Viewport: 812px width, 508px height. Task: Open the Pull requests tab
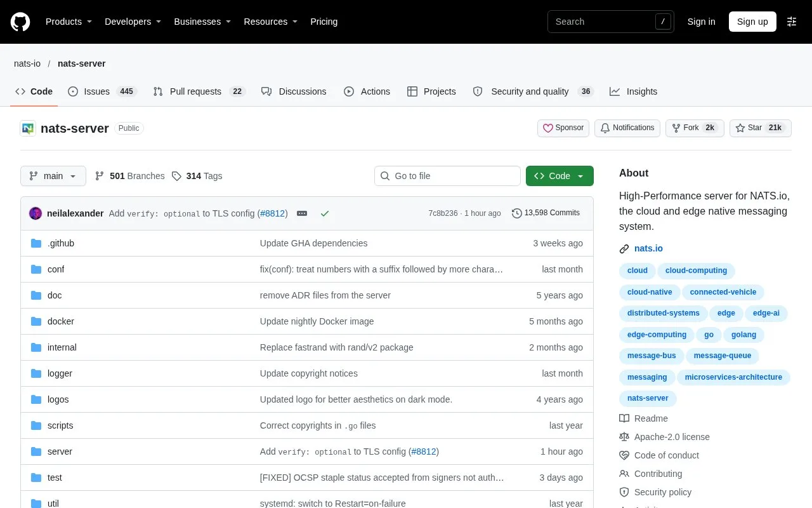[199, 91]
